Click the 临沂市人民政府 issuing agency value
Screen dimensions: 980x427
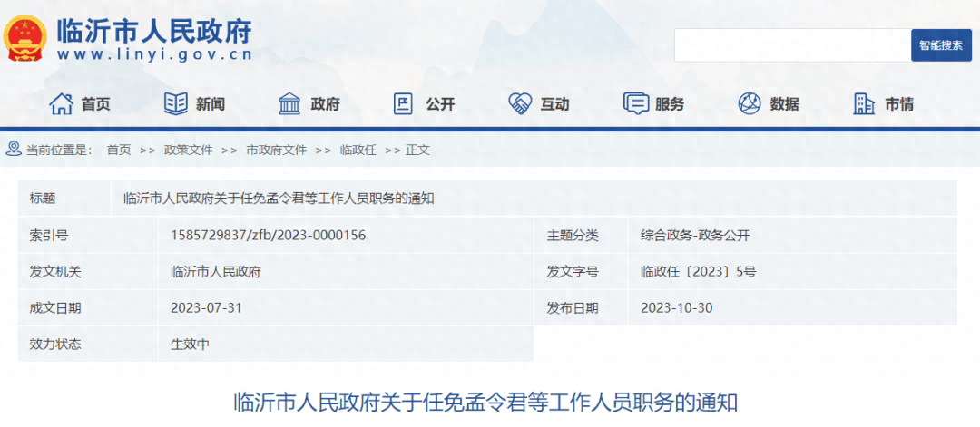point(216,271)
